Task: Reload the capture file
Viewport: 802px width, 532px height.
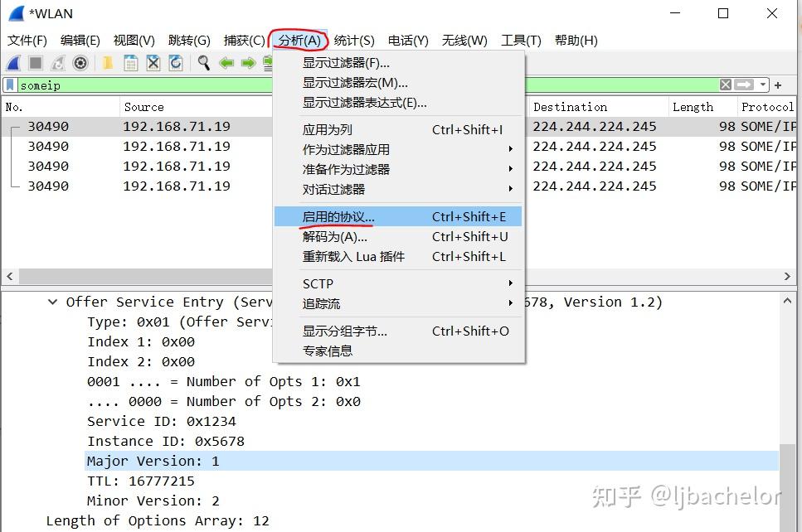Action: [177, 63]
